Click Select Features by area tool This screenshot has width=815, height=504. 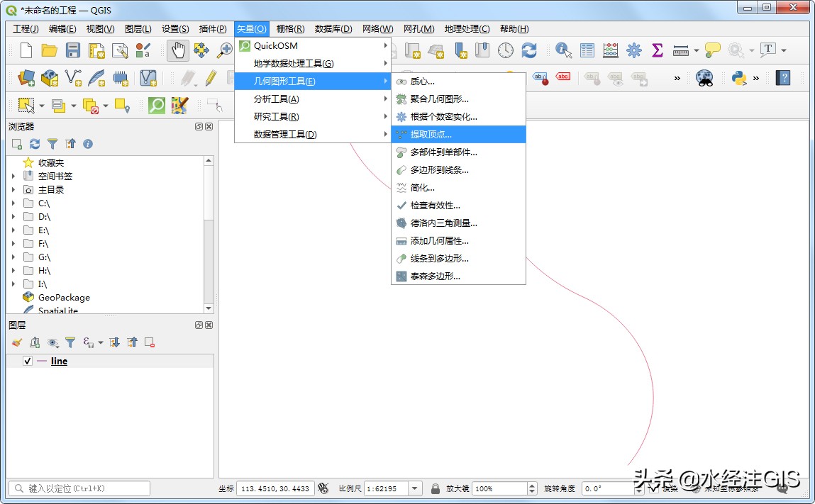tap(26, 106)
